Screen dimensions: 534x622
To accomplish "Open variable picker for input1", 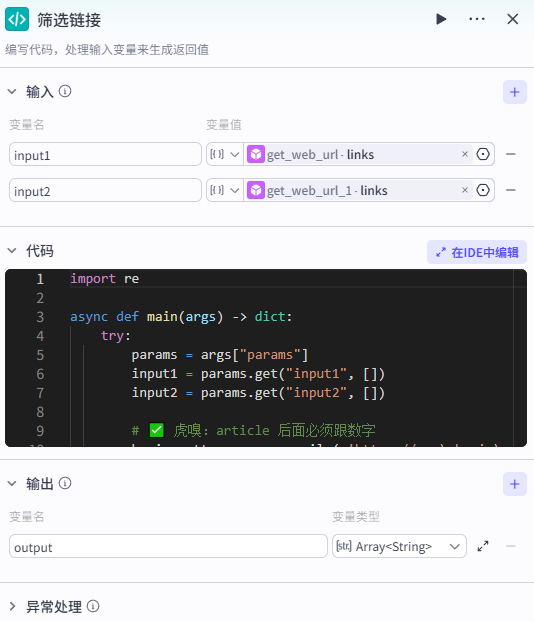I will coord(483,154).
